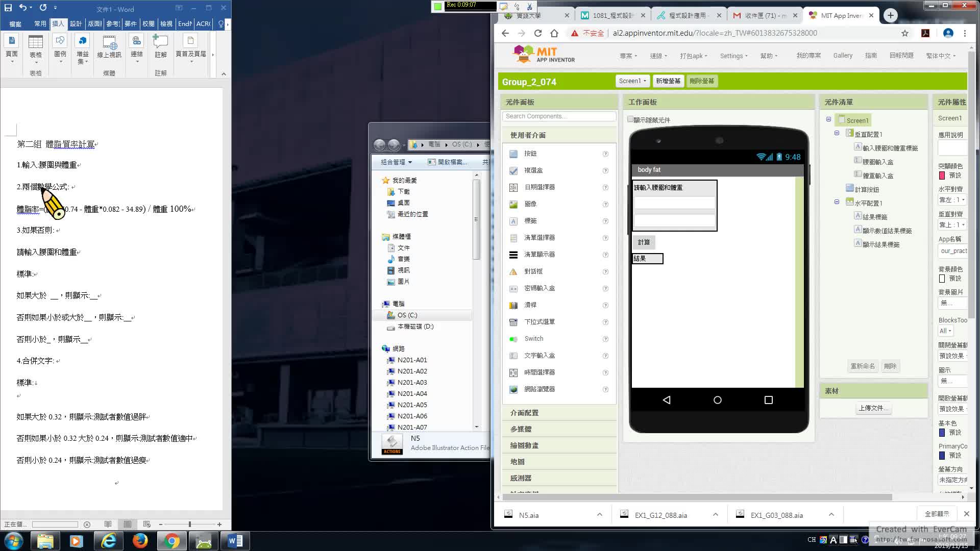Click the Windows Start button
The width and height of the screenshot is (980, 551).
14,541
